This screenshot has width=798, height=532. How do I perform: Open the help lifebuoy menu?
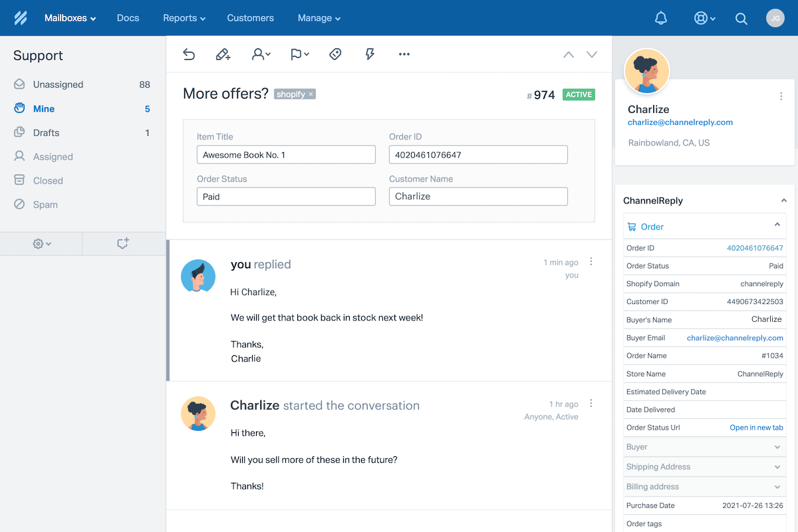[704, 18]
